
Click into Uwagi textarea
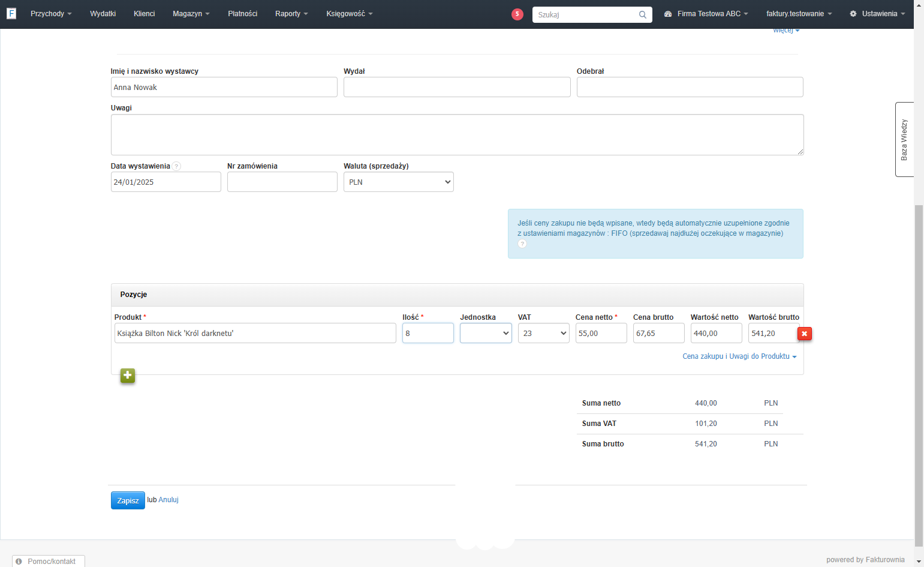[458, 134]
